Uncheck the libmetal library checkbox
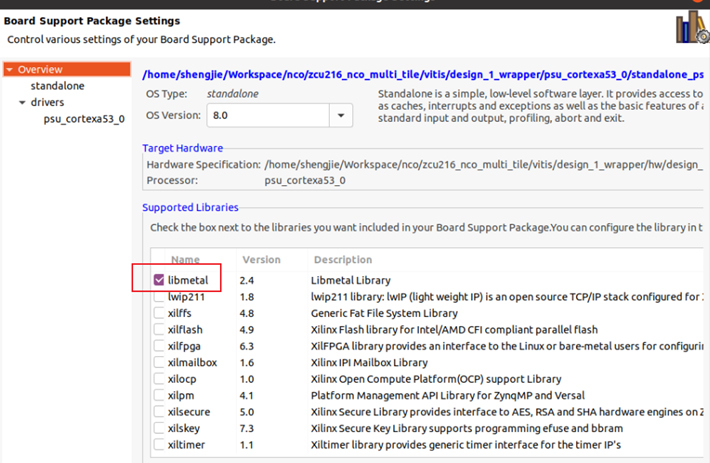 coord(159,281)
